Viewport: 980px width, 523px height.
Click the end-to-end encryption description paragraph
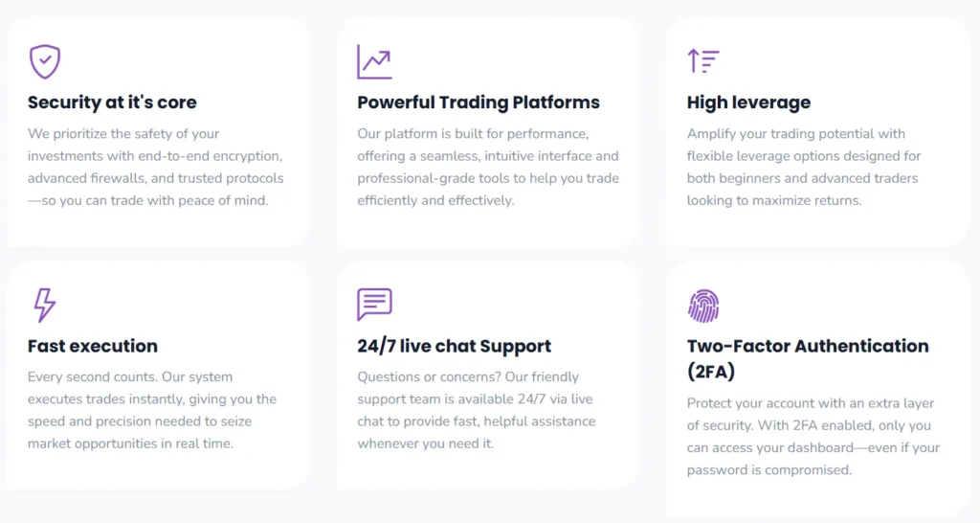tap(156, 167)
